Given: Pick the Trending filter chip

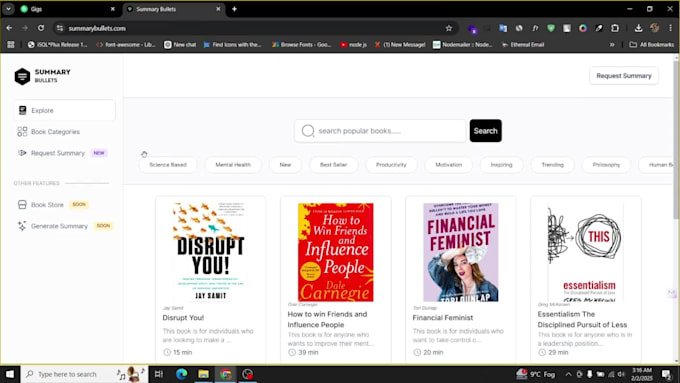Looking at the screenshot, I should [x=552, y=165].
